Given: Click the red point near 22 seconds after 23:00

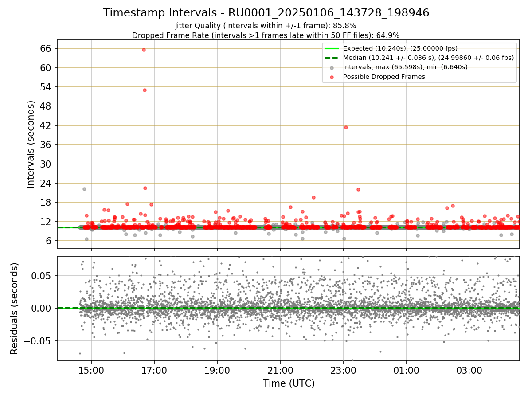Looking at the screenshot, I should click(x=358, y=189).
